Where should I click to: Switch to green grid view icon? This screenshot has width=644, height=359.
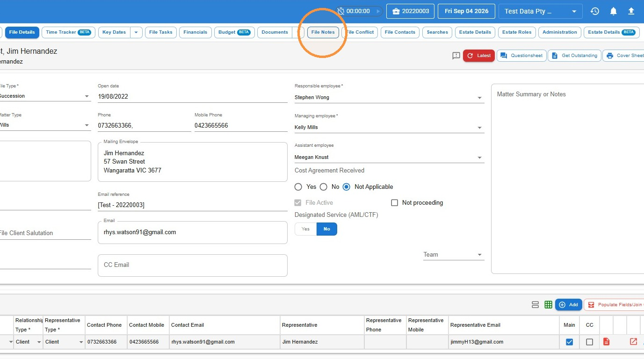coord(549,305)
